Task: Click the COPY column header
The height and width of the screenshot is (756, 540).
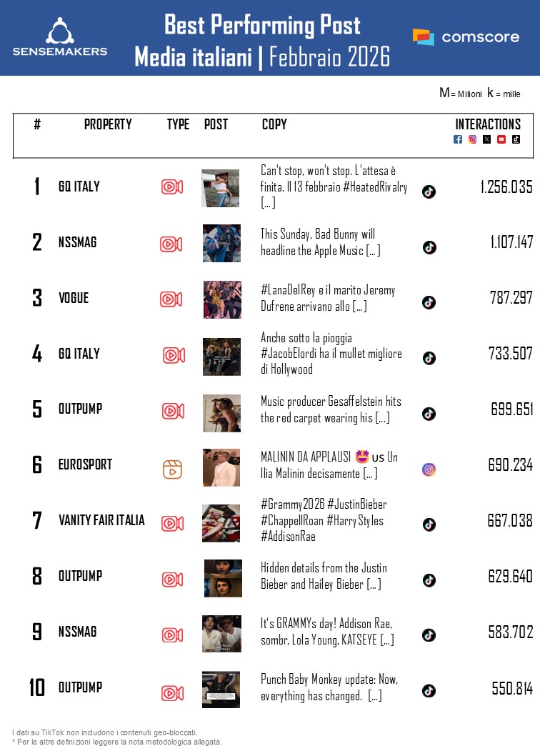Action: [274, 124]
